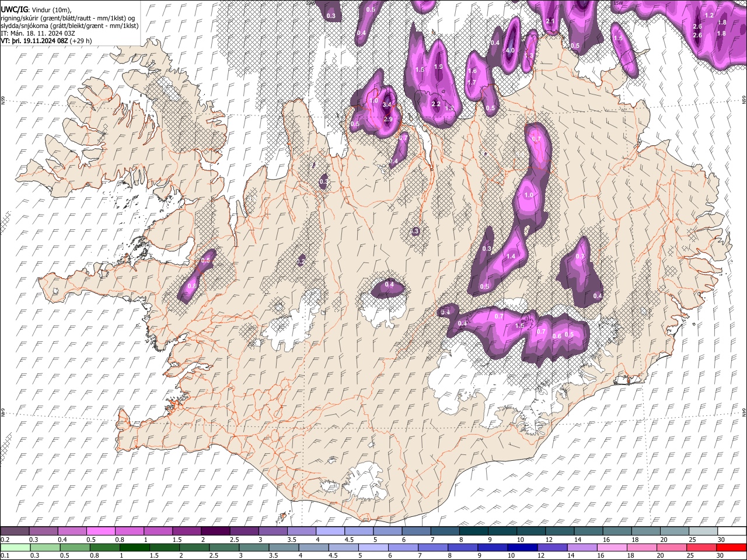This screenshot has height=560, width=747.
Task: Select the bright pink 0.5–0.8 swatch, upper scale
Action: click(x=102, y=531)
